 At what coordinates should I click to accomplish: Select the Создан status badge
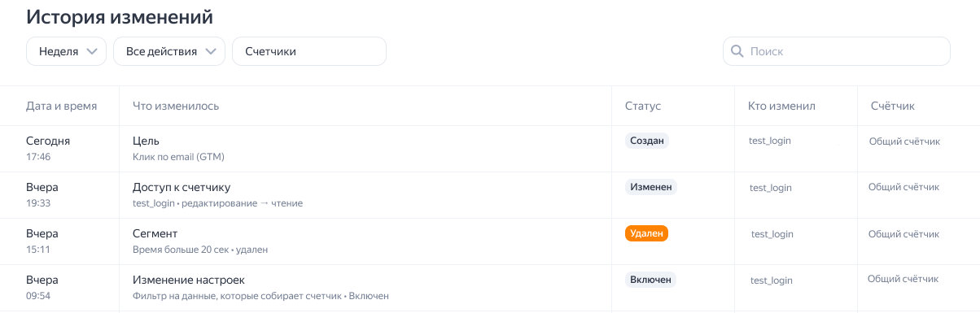647,141
